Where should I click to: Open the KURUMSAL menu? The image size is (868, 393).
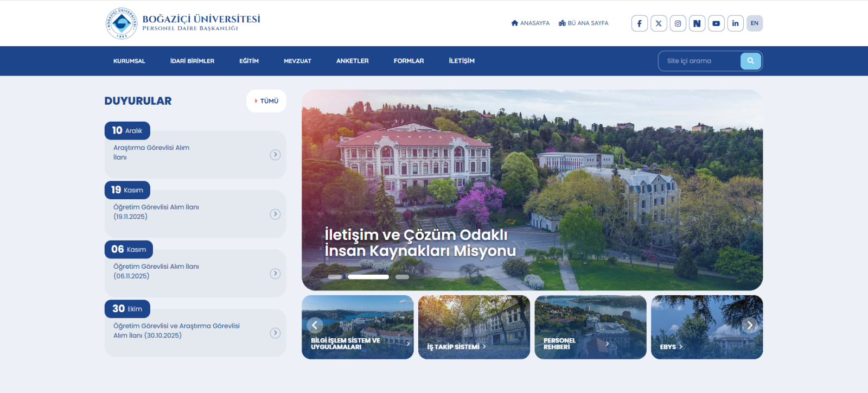point(129,61)
